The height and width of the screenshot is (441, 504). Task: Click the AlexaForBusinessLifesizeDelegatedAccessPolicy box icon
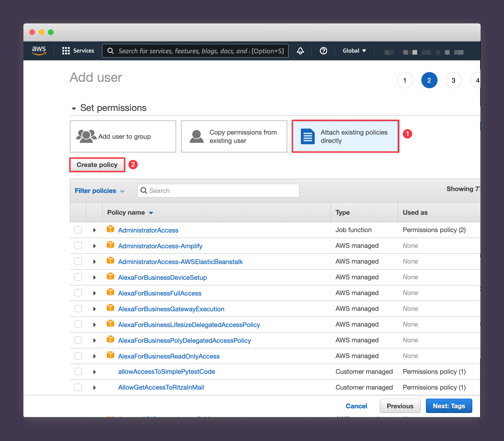coord(110,324)
